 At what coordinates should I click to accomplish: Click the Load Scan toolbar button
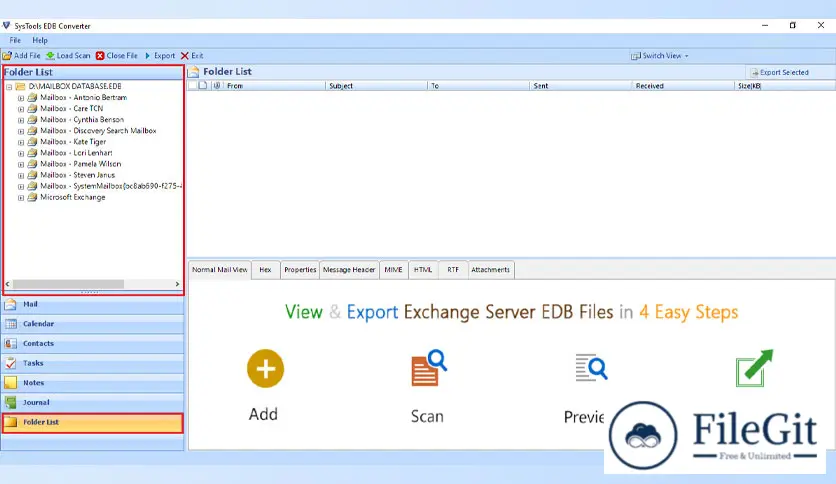pyautogui.click(x=68, y=55)
